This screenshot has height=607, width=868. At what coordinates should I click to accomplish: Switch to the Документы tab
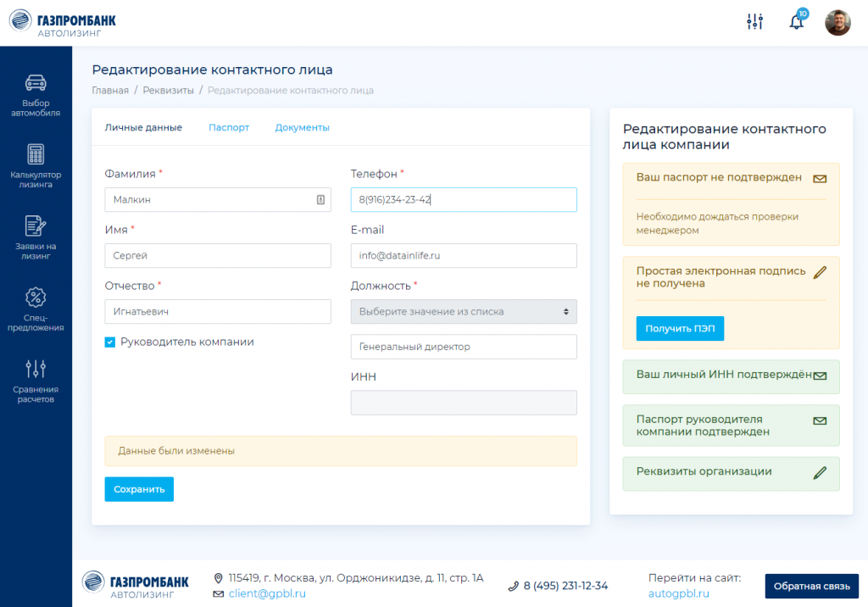pos(303,127)
